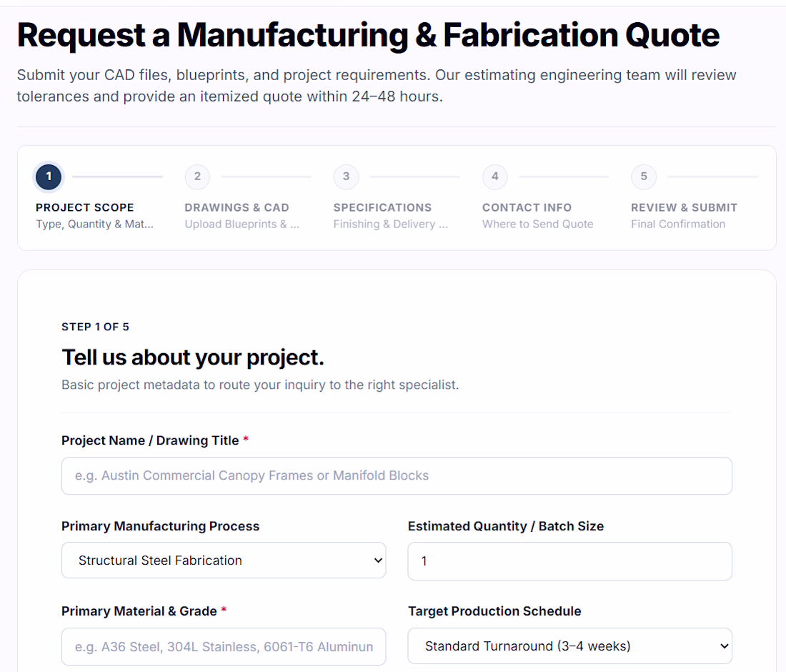
Task: Click the 'Target Production Schedule' label
Action: coord(494,611)
